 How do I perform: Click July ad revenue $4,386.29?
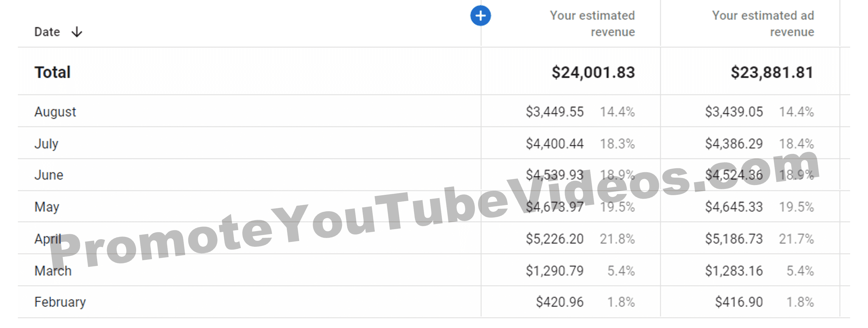(734, 144)
